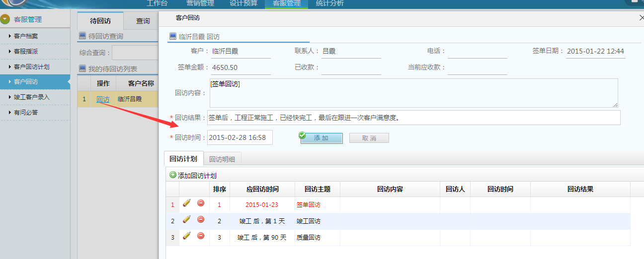Click the pencil icon for 质量回访 row

pos(187,236)
